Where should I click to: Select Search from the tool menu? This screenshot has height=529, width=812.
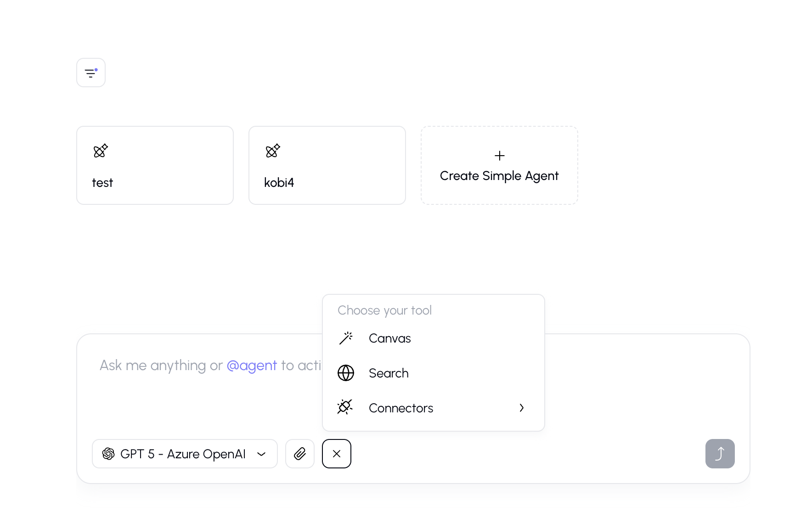click(389, 373)
